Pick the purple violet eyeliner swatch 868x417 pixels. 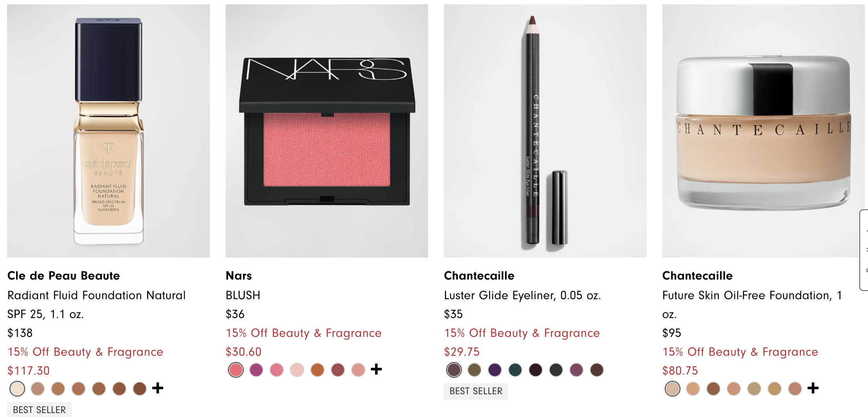(495, 370)
